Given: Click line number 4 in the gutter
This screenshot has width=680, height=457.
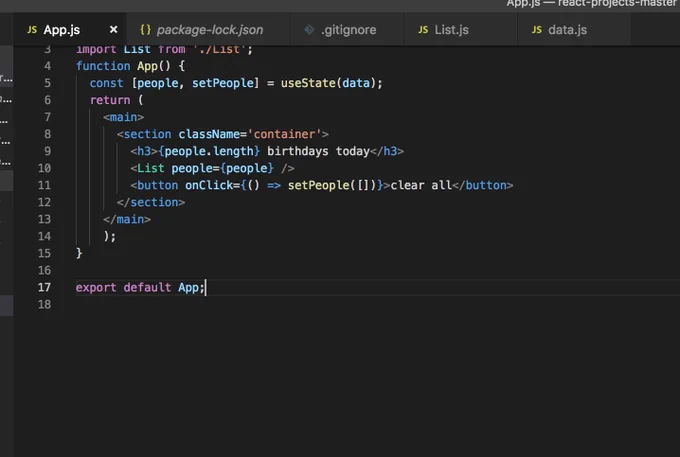Looking at the screenshot, I should click(47, 66).
